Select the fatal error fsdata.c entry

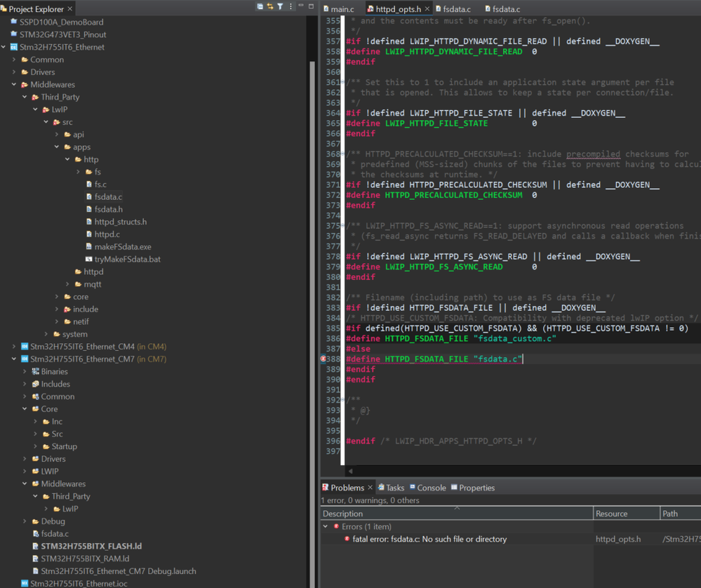[x=429, y=539]
